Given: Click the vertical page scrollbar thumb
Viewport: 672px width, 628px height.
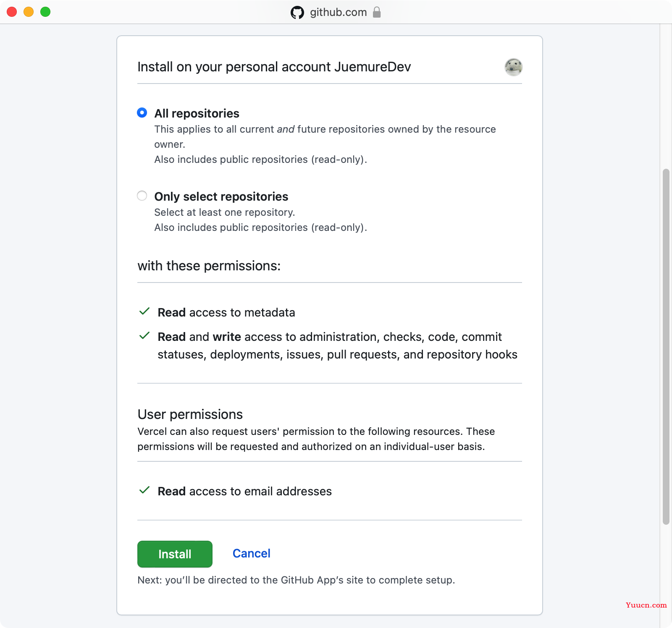Looking at the screenshot, I should [x=666, y=346].
